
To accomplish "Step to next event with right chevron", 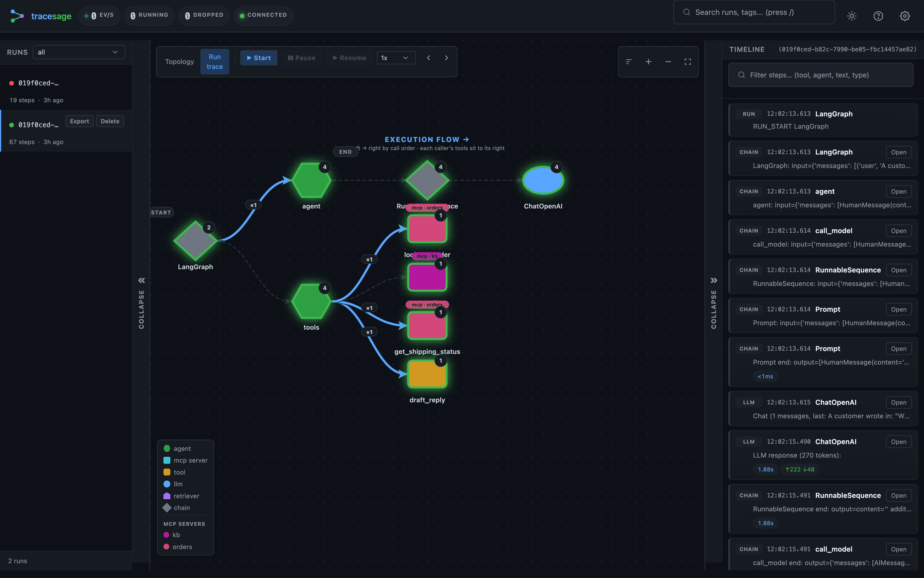I will (x=446, y=58).
